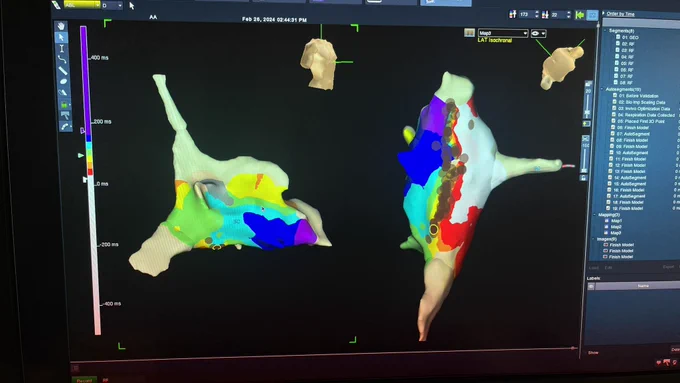Click the green triangle color scale marker
This screenshot has width=680, height=383.
[x=81, y=155]
